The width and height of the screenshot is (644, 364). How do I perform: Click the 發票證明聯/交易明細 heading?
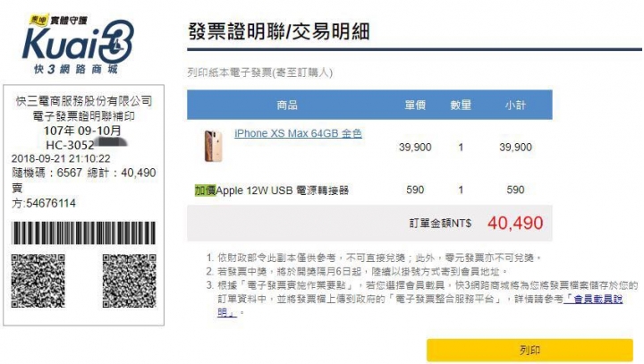coord(279,31)
